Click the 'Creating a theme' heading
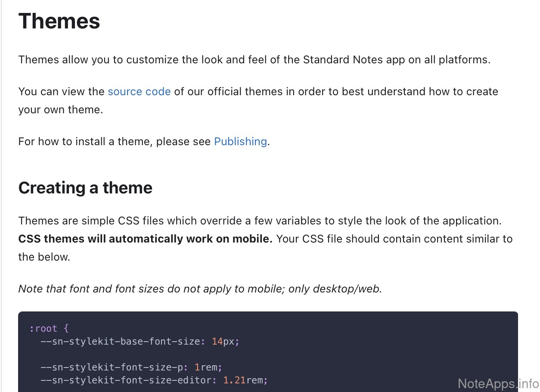 click(x=85, y=188)
